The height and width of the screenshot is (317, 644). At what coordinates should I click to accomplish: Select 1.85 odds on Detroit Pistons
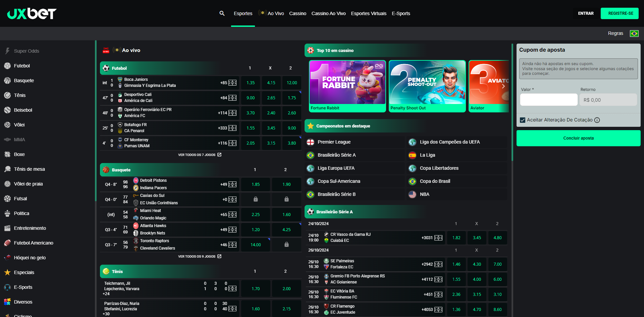(x=256, y=184)
